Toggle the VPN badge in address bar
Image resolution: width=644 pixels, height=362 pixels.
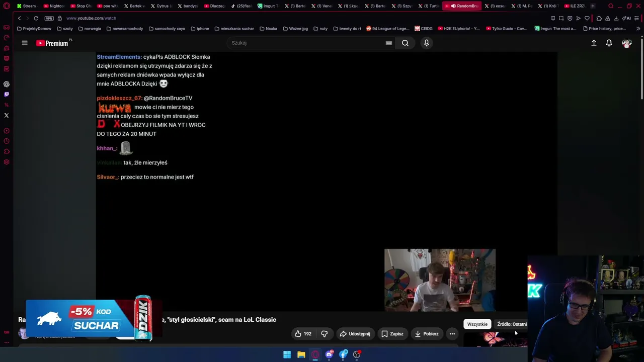point(49,18)
